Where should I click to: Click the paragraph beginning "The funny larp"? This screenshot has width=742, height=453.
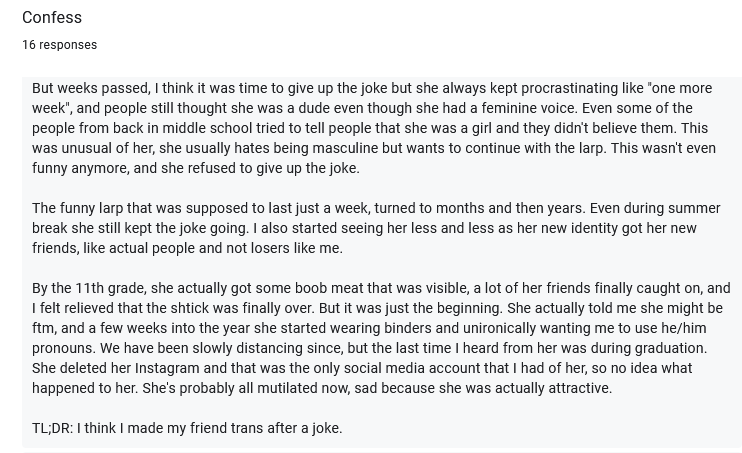[x=376, y=228]
